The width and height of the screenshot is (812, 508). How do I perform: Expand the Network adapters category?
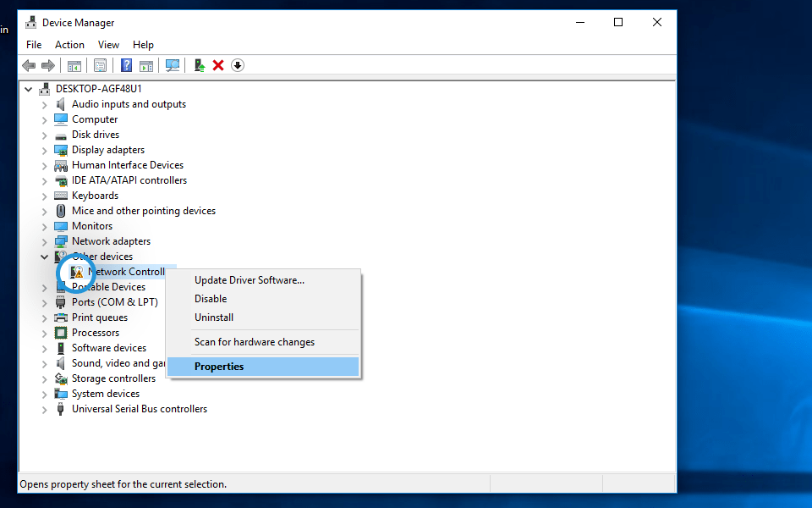point(44,241)
